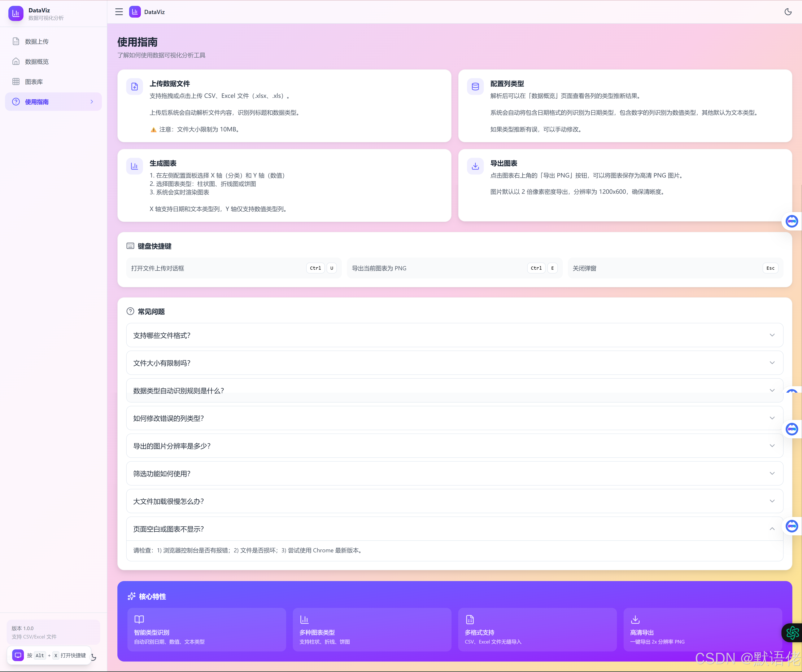
Task: Click the upload file icon in 上传数据文件 card
Action: click(x=134, y=87)
